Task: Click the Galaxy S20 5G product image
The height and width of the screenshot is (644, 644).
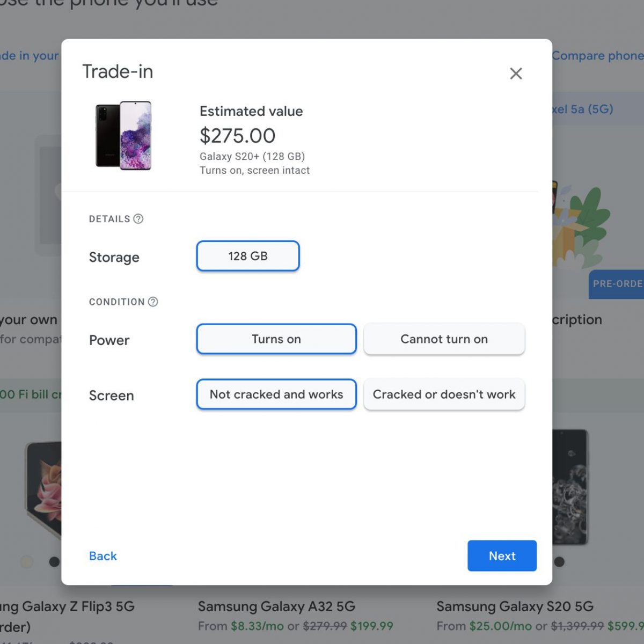Action: pyautogui.click(x=570, y=486)
